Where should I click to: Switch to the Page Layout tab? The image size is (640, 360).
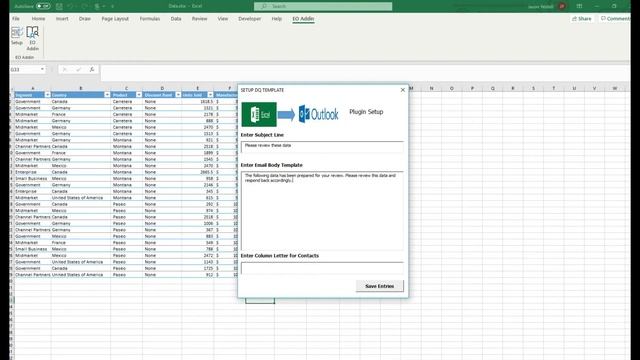(x=115, y=19)
